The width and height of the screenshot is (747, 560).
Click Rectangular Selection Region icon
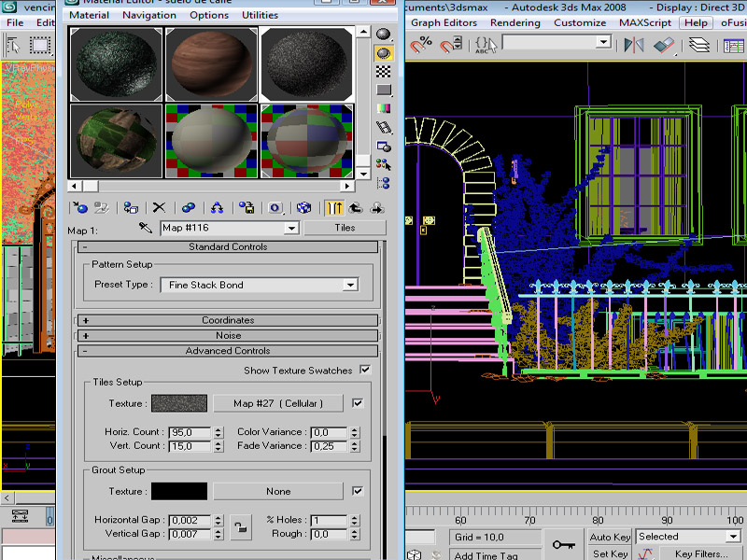click(40, 46)
